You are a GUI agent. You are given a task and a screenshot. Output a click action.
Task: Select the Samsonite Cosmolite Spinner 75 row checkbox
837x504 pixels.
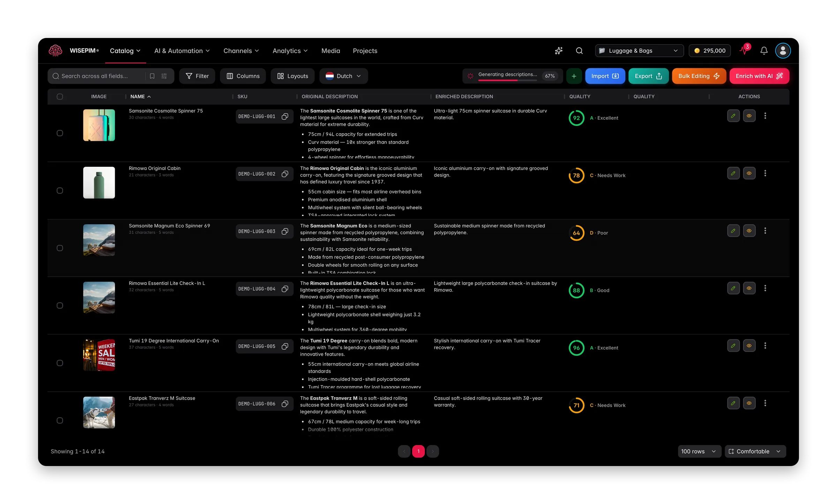(x=60, y=133)
